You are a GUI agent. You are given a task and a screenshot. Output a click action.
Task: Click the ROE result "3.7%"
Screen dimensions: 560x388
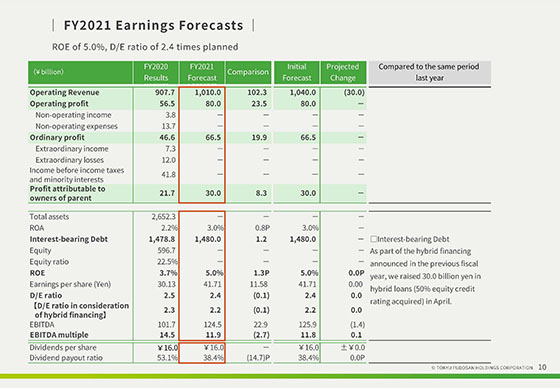click(169, 273)
